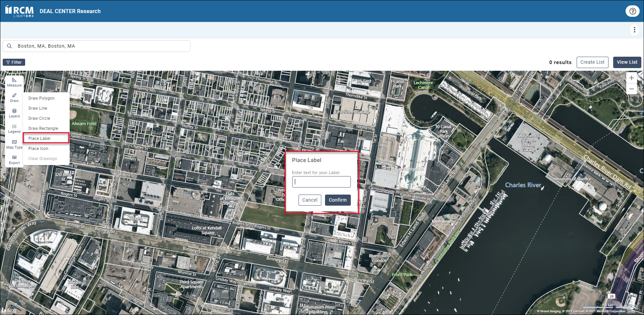Zoom out on the map

631,89
